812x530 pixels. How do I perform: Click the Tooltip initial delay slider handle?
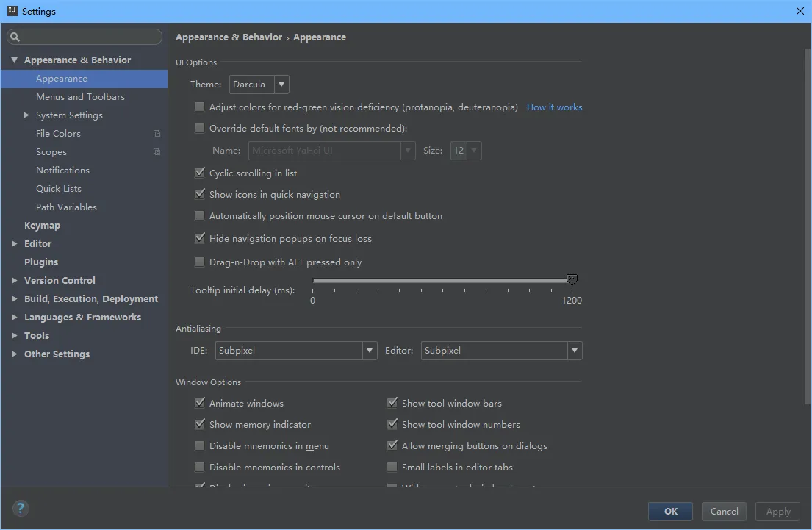[x=572, y=279]
